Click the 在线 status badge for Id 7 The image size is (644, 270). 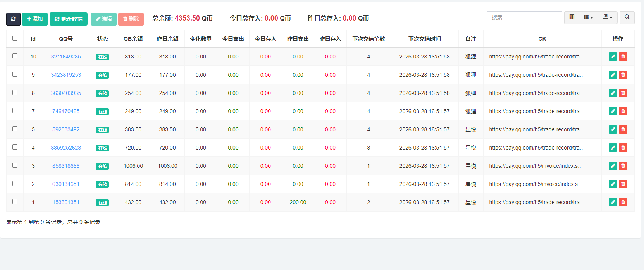tap(102, 112)
